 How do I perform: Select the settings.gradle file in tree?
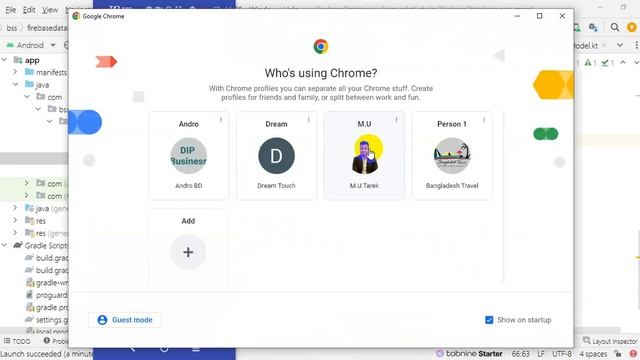47,320
